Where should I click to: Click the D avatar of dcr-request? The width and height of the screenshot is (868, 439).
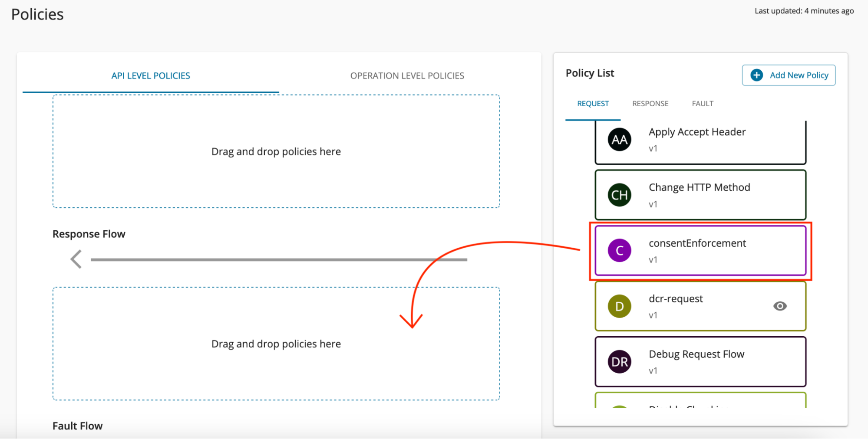pos(619,306)
